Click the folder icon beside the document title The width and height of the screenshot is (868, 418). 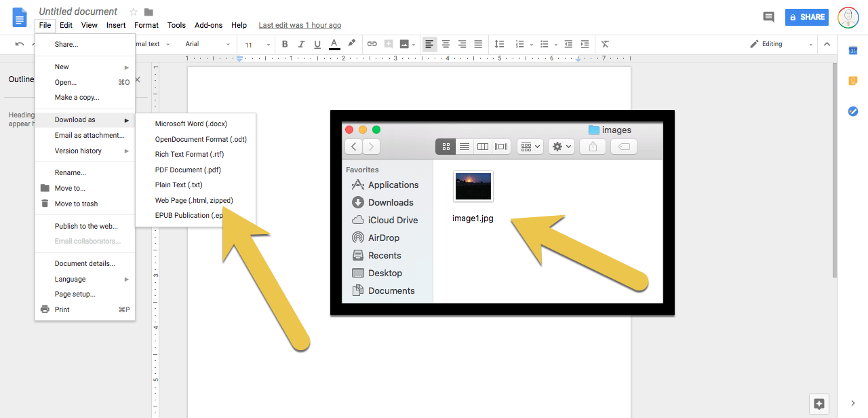click(x=149, y=12)
